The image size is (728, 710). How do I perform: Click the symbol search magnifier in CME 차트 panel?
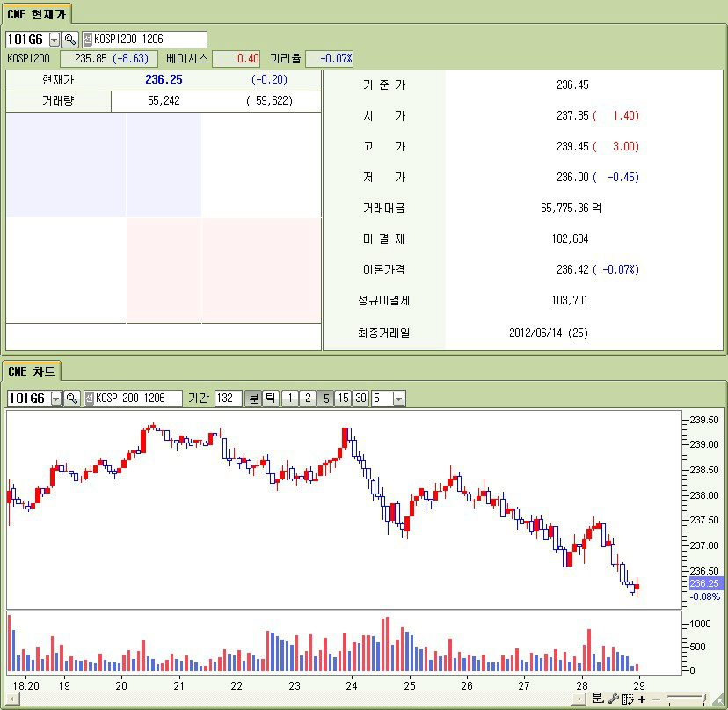click(72, 399)
